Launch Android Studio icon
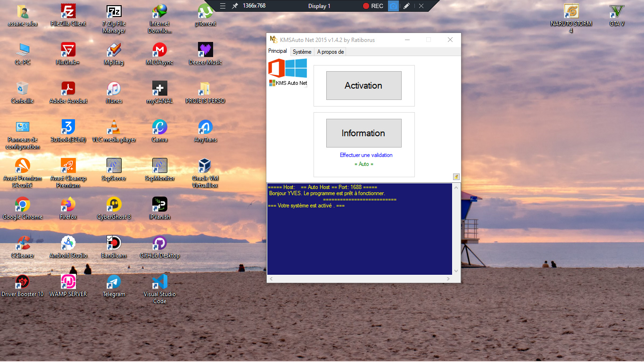 [68, 247]
